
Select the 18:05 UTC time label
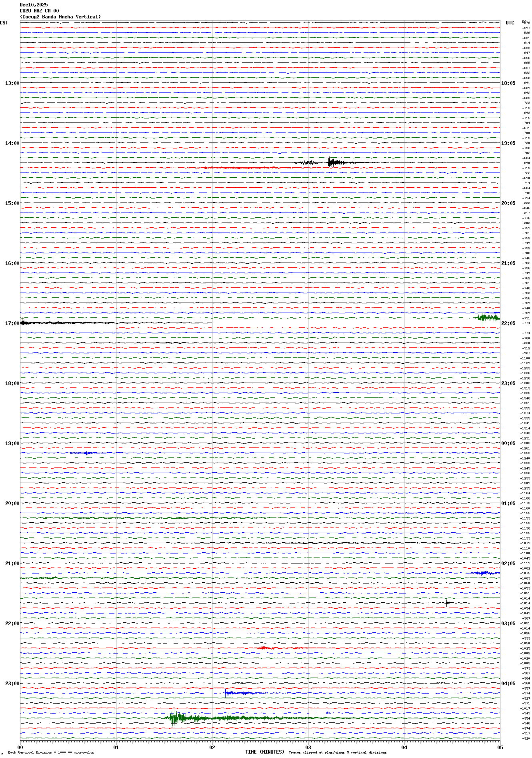tap(508, 83)
